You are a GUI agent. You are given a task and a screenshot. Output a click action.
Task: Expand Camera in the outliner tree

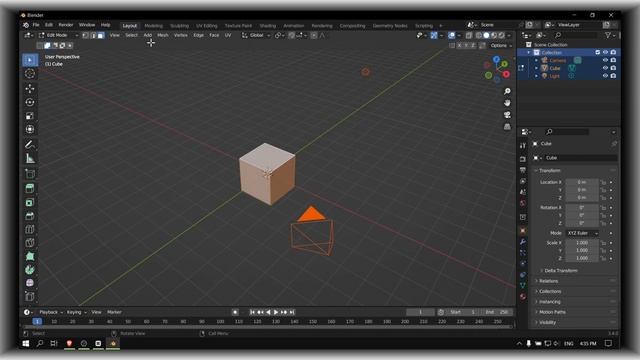[536, 60]
